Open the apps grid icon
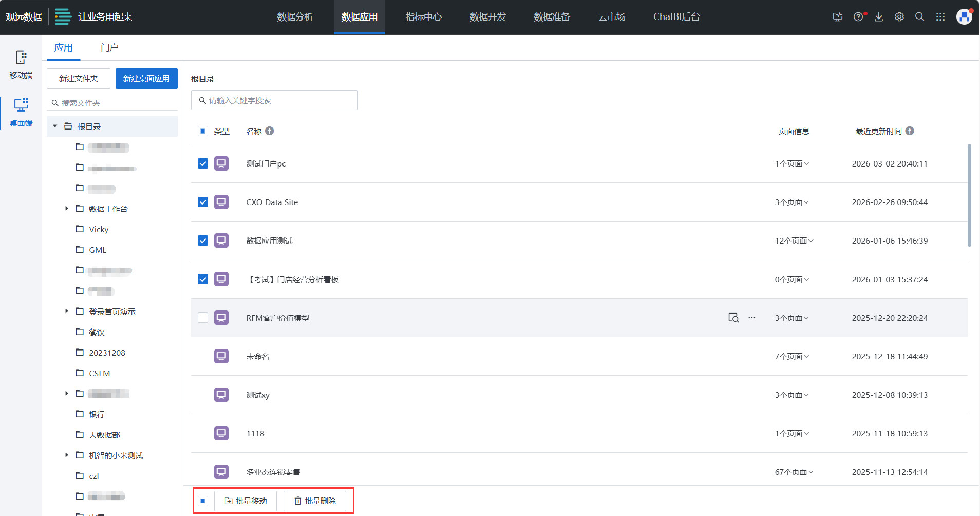The height and width of the screenshot is (516, 980). (940, 17)
